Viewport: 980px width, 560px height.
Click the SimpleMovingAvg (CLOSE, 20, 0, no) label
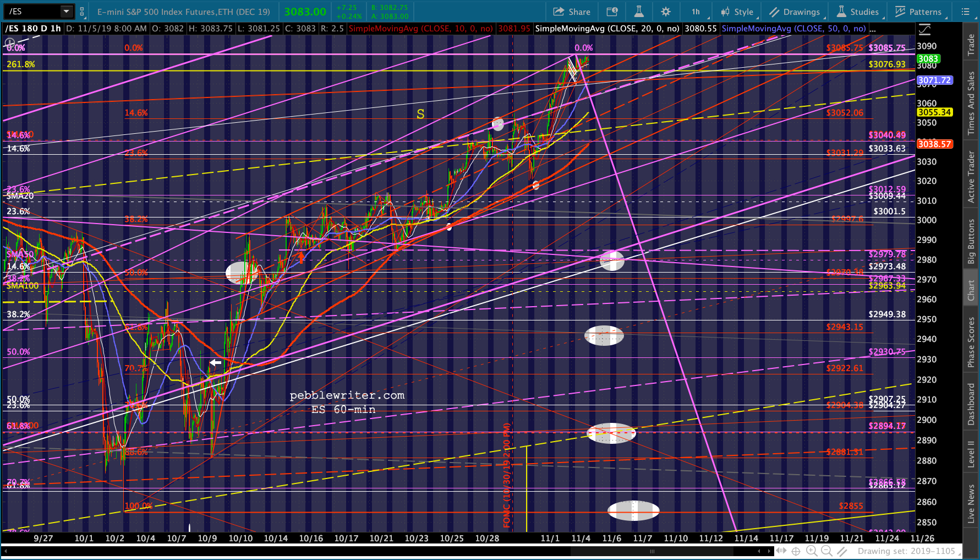pos(607,29)
